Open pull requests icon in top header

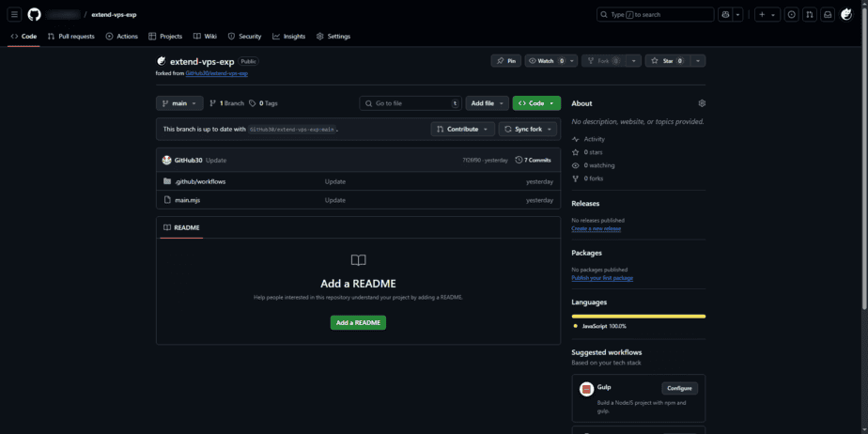(810, 14)
